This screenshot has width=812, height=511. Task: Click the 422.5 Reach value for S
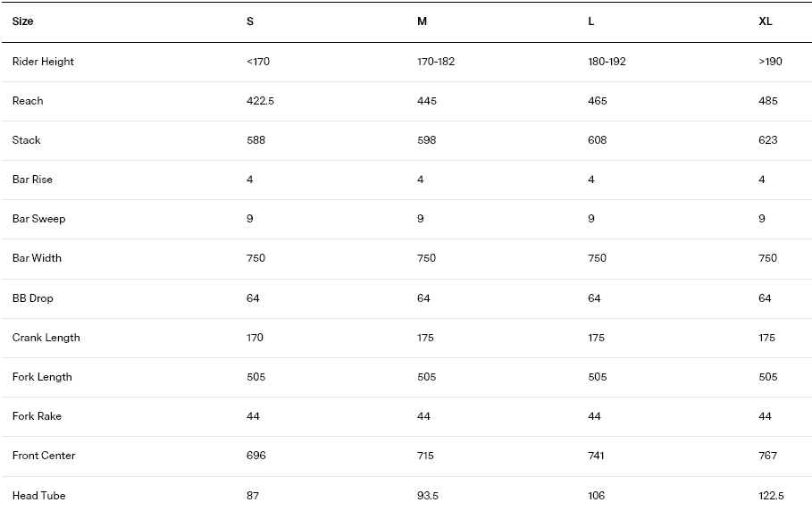[260, 101]
